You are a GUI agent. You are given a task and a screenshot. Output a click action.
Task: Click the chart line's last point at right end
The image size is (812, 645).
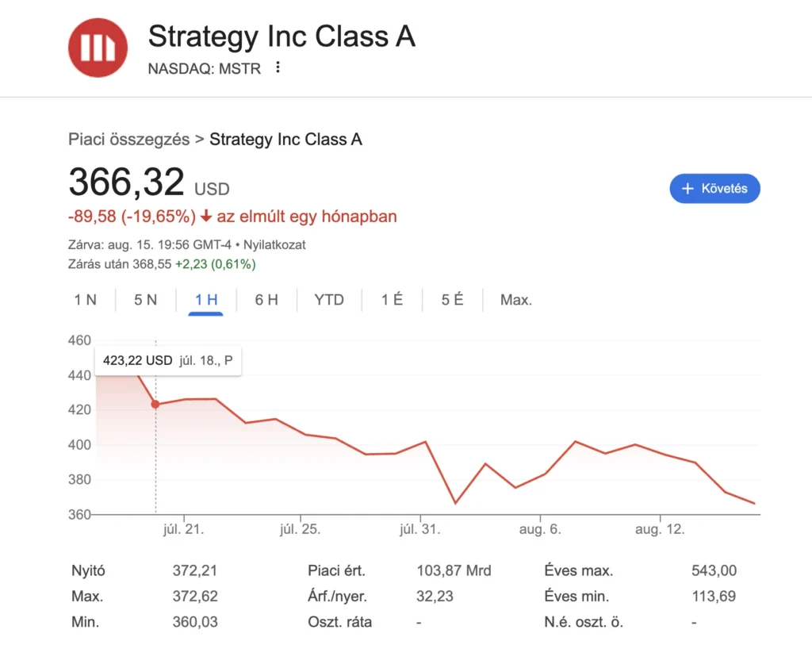click(x=754, y=503)
